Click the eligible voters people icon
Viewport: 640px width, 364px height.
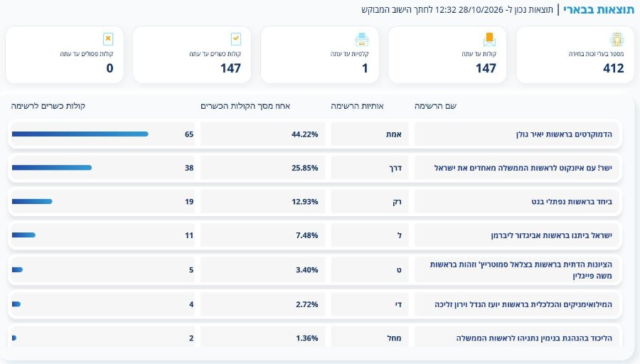coord(617,40)
